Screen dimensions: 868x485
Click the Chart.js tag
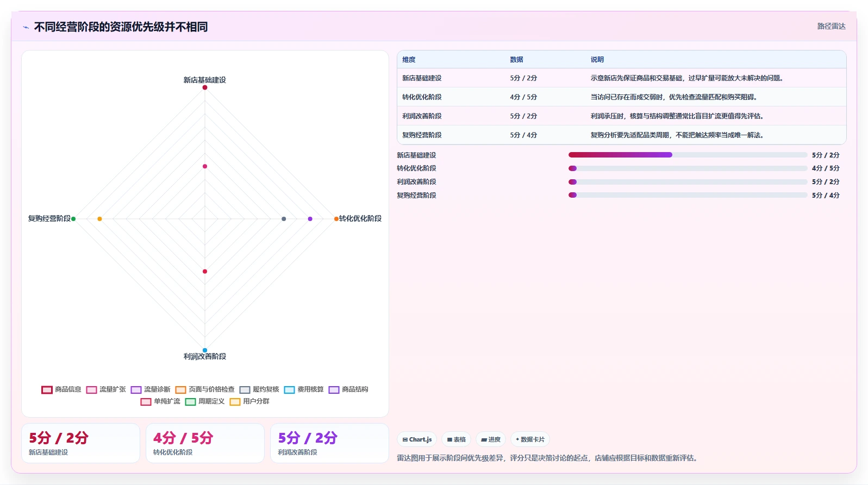pos(417,439)
